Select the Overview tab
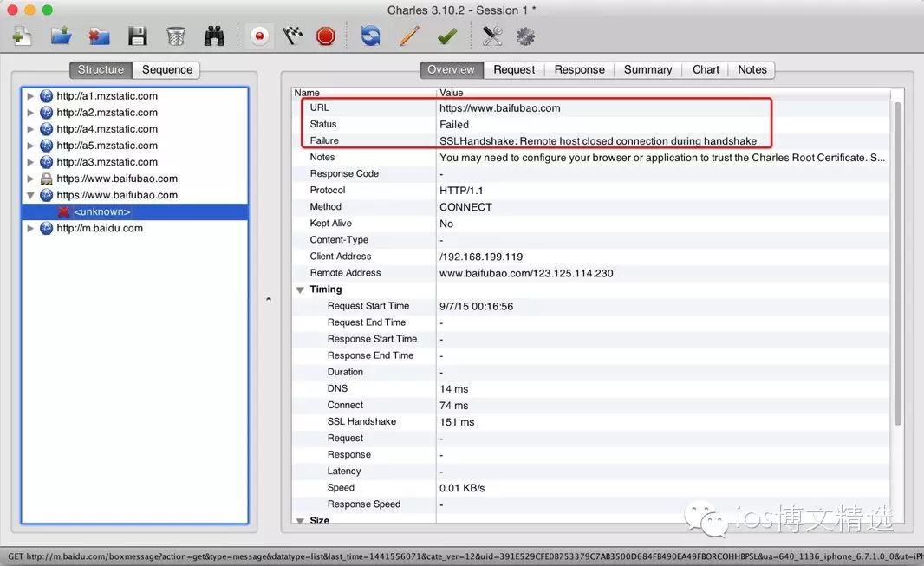Viewport: 924px width, 566px height. pos(451,69)
